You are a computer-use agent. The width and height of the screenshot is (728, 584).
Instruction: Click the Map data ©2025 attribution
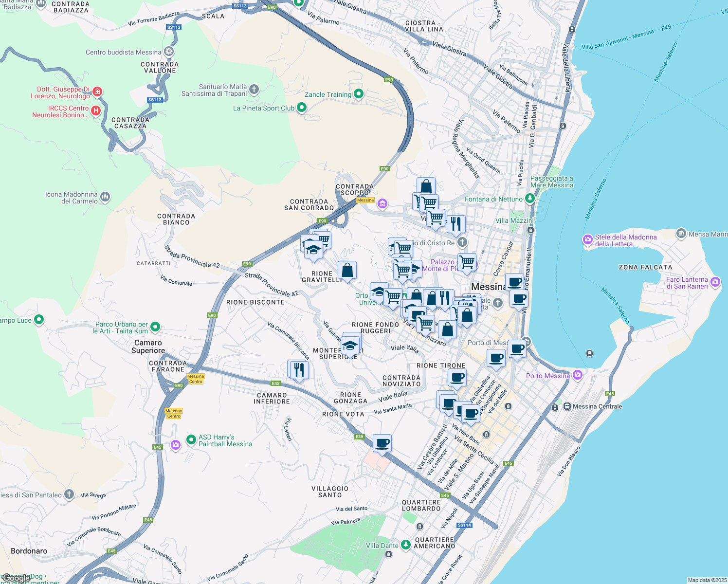pos(707,580)
